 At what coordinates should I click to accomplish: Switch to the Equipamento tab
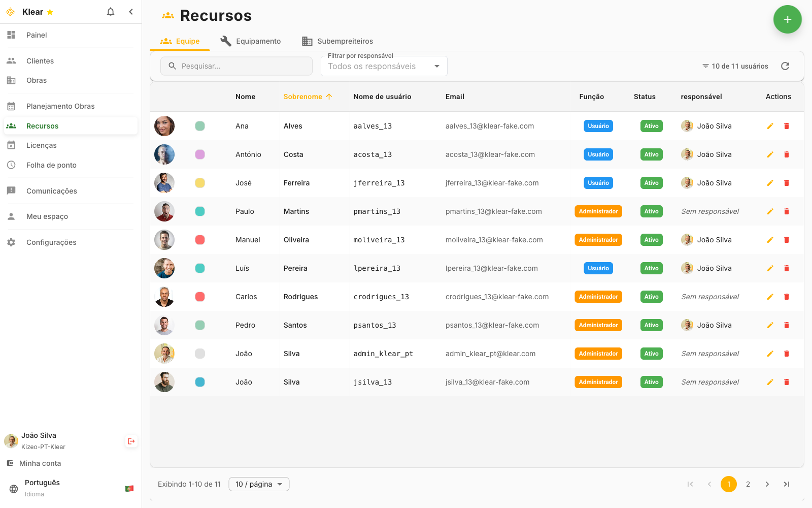(251, 41)
